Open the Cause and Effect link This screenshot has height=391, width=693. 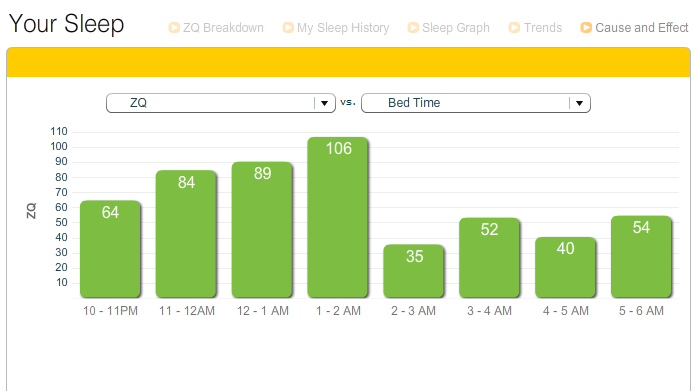click(642, 28)
